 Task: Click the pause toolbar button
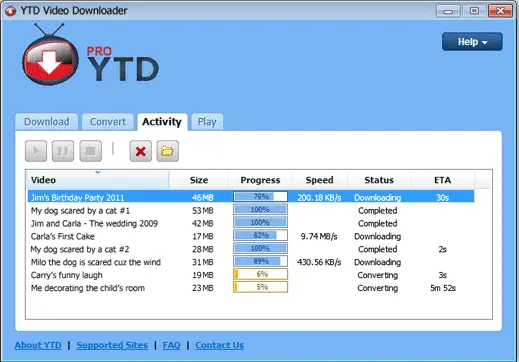pos(63,151)
